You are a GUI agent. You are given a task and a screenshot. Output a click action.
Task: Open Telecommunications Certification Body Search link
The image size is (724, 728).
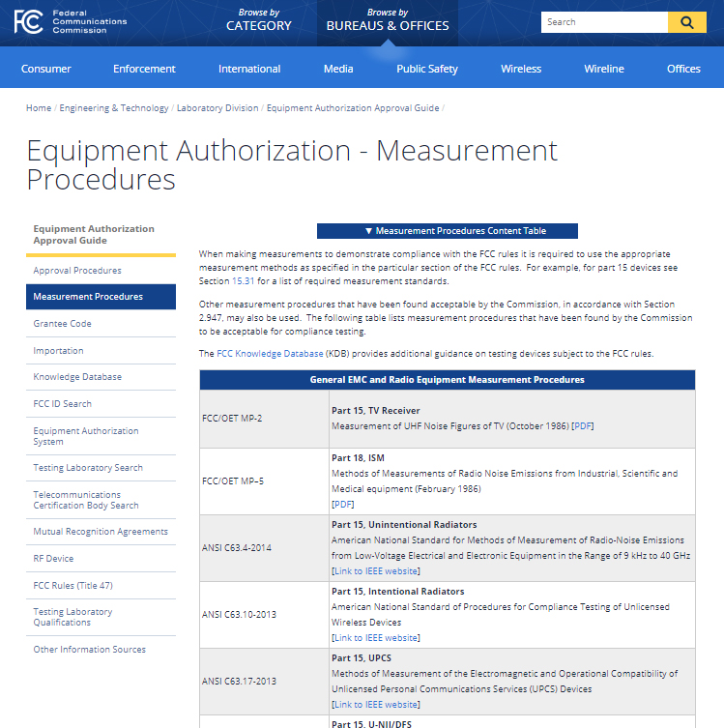pyautogui.click(x=86, y=500)
